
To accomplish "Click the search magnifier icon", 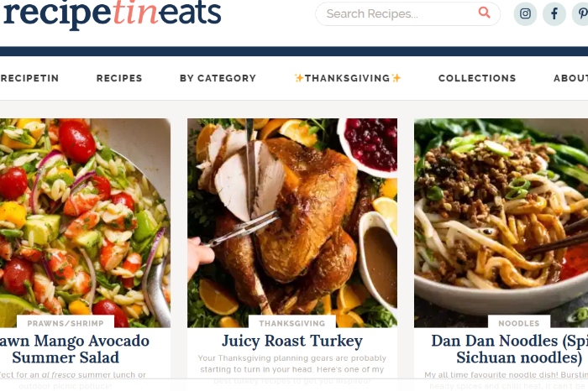I will (x=484, y=13).
